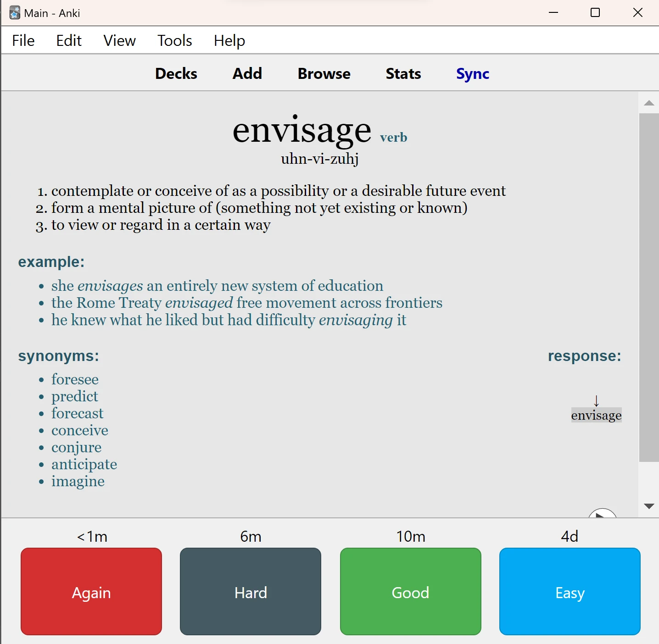Click the vertical scrollbar thumb
Screen dimensions: 659x644
point(649,287)
